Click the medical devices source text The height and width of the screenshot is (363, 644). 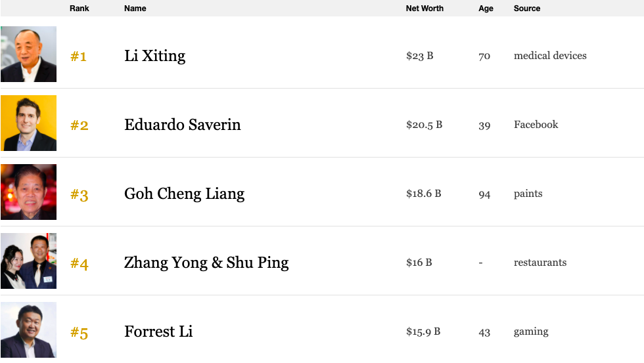(550, 56)
